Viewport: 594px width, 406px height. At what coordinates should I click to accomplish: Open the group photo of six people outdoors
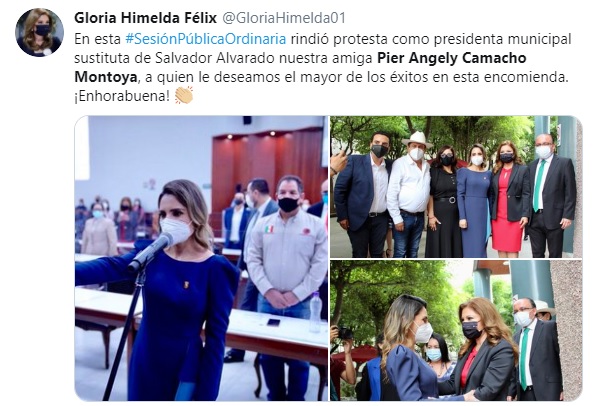click(456, 187)
